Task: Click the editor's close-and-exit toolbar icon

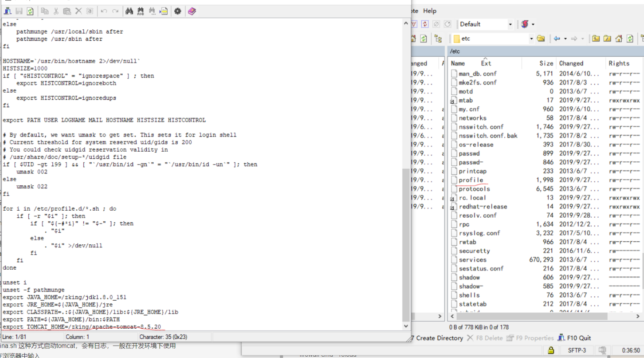Action: [7, 11]
